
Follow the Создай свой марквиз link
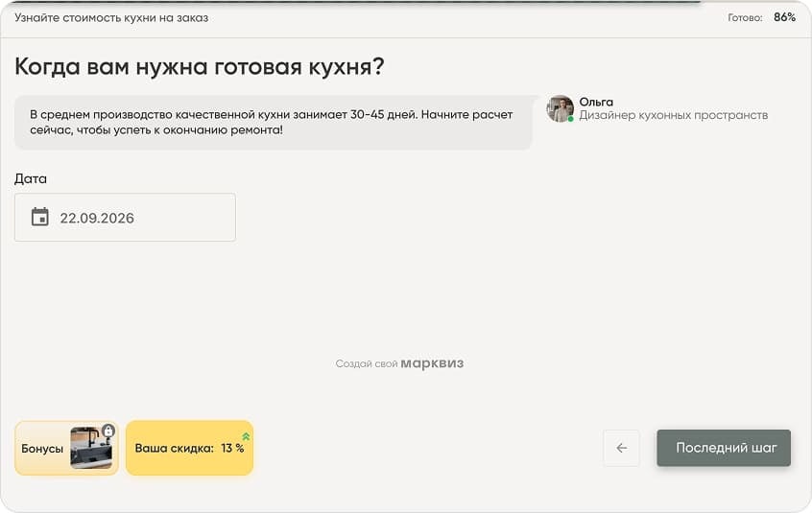pos(399,363)
